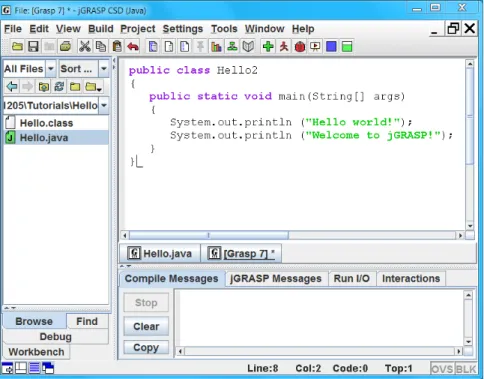Click the first window layout icon in status bar
The image size is (484, 379).
(7, 368)
